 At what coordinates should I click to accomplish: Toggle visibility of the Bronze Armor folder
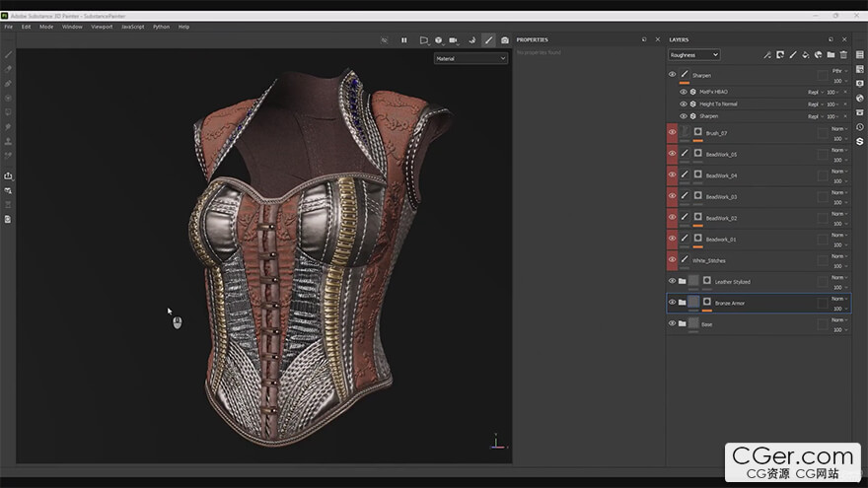point(673,303)
